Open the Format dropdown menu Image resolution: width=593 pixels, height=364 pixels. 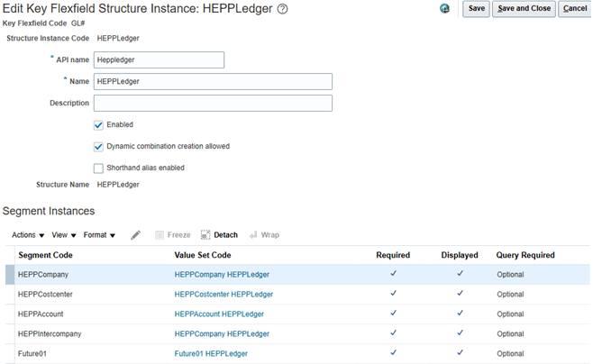[99, 235]
